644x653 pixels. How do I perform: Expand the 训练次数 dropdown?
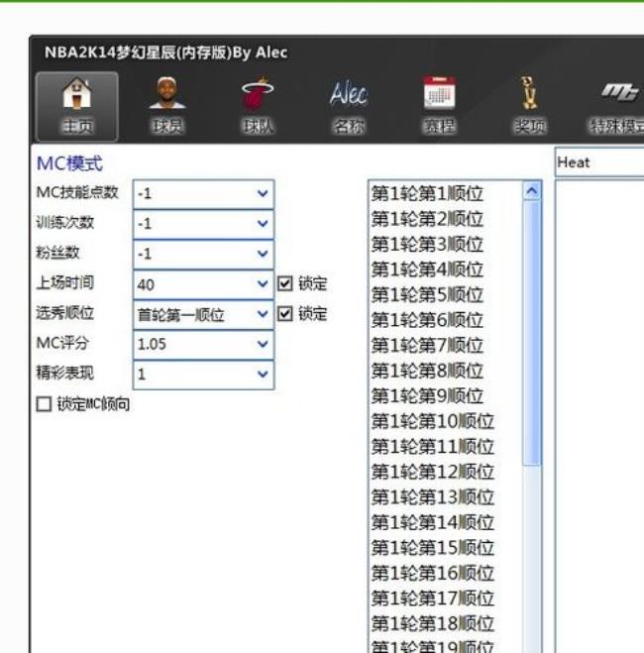(x=263, y=224)
